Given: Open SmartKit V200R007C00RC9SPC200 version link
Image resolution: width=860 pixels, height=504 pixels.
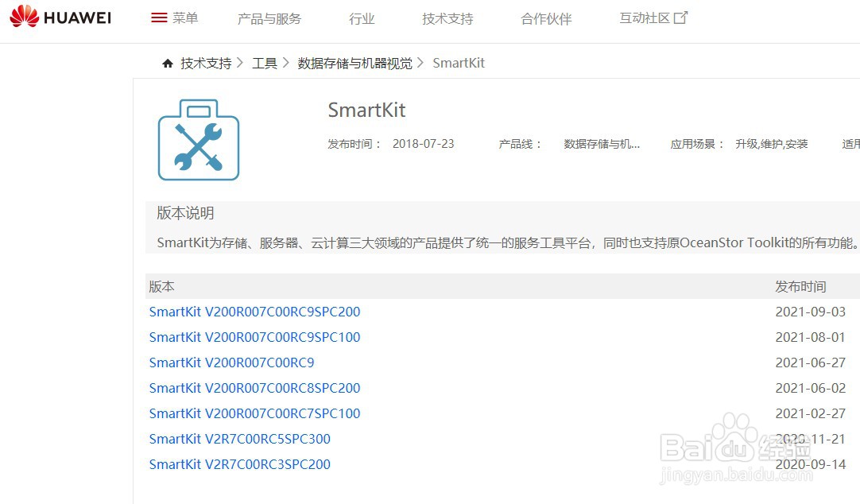Looking at the screenshot, I should pyautogui.click(x=254, y=312).
